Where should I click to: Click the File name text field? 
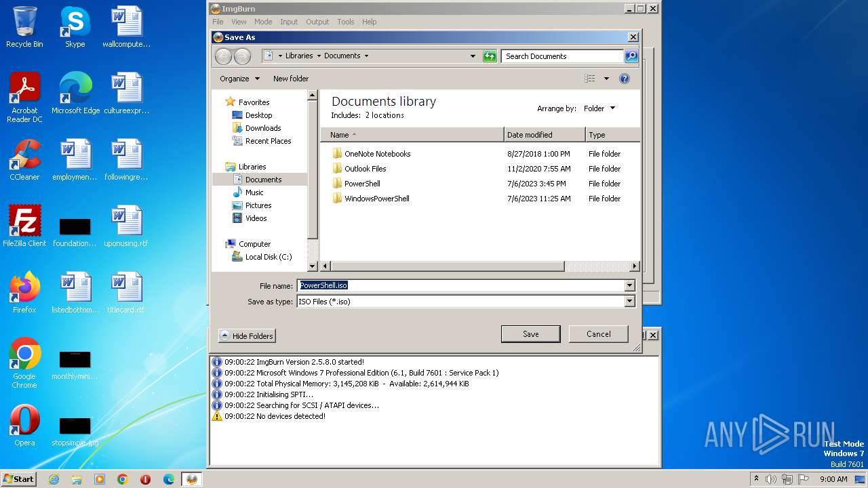[461, 285]
